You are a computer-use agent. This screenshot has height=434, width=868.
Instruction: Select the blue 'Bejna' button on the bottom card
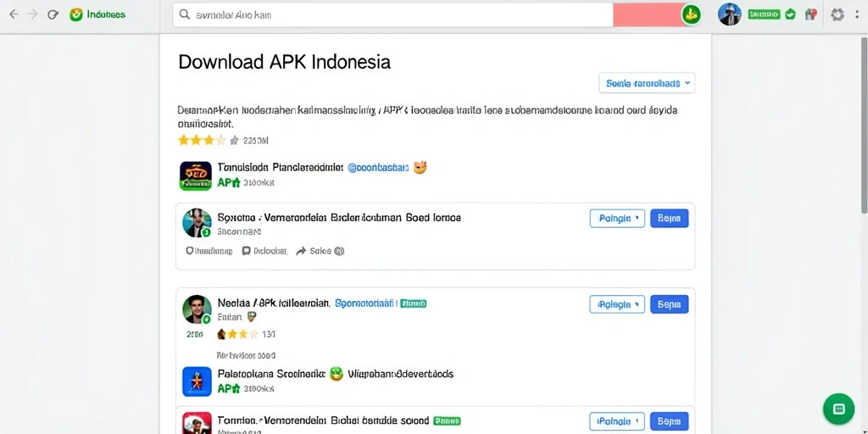coord(670,421)
